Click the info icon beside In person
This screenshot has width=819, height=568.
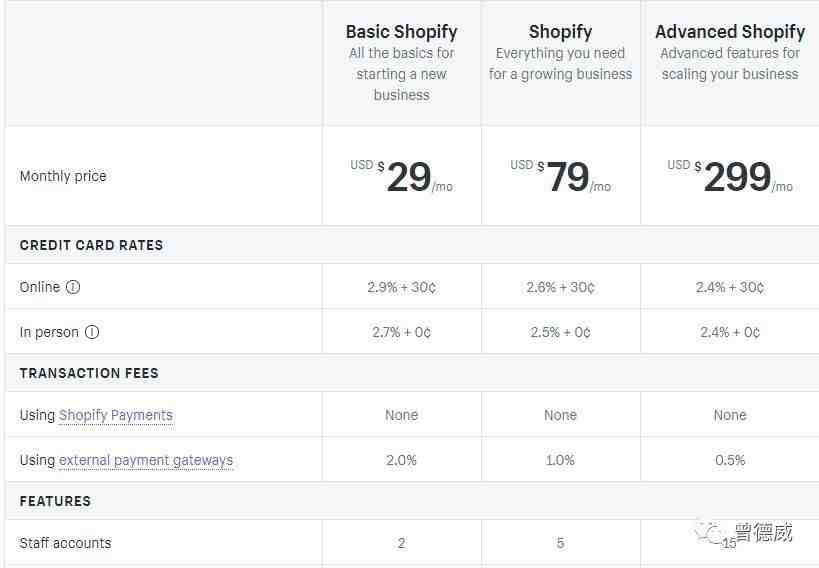click(92, 332)
